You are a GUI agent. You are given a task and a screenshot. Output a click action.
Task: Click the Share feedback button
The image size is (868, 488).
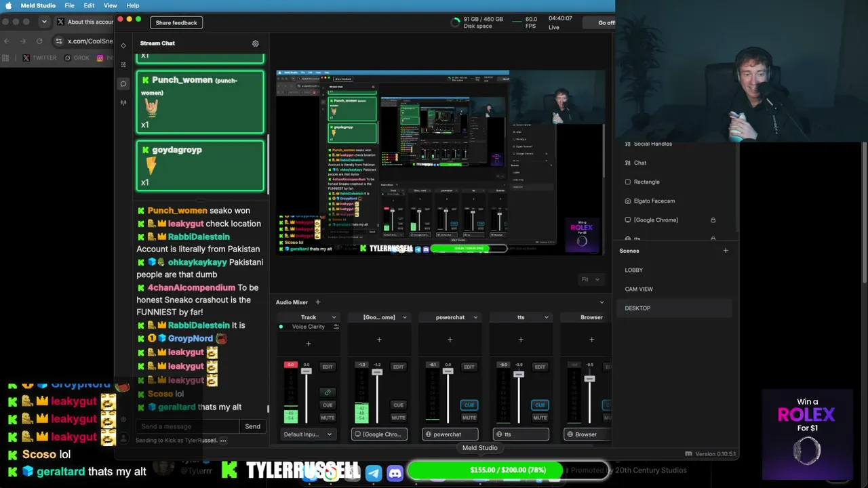[176, 23]
